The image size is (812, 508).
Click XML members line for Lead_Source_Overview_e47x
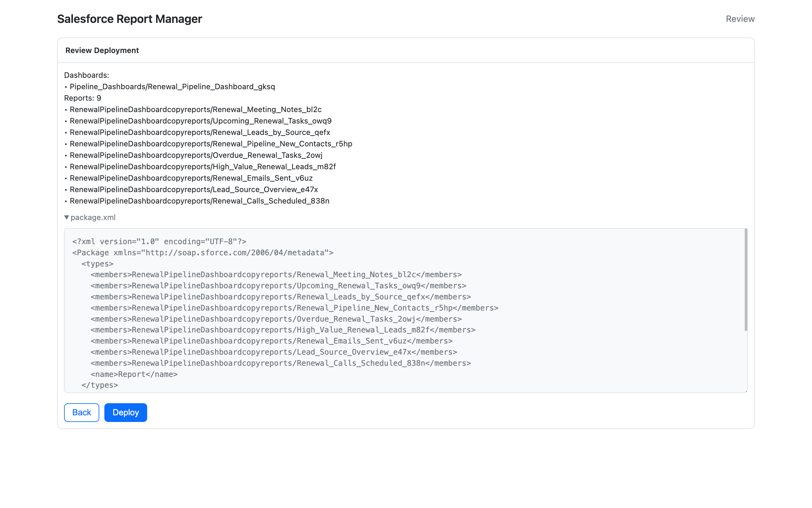(x=274, y=352)
